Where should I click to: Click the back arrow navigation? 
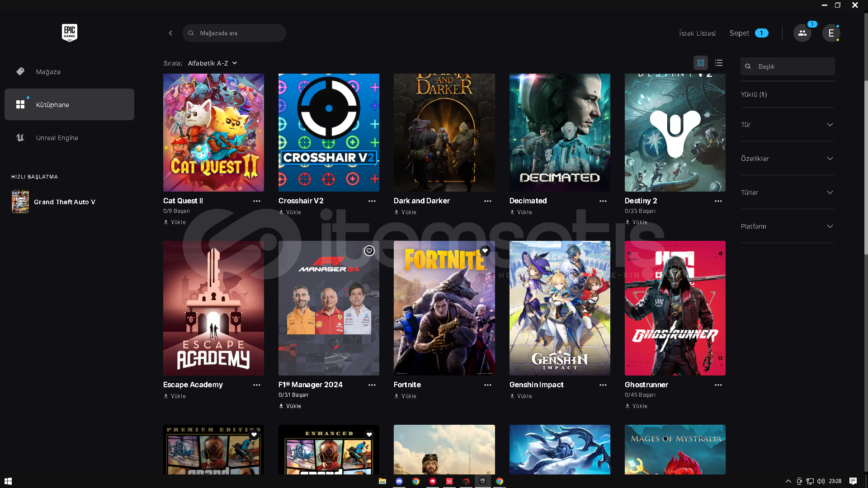170,33
